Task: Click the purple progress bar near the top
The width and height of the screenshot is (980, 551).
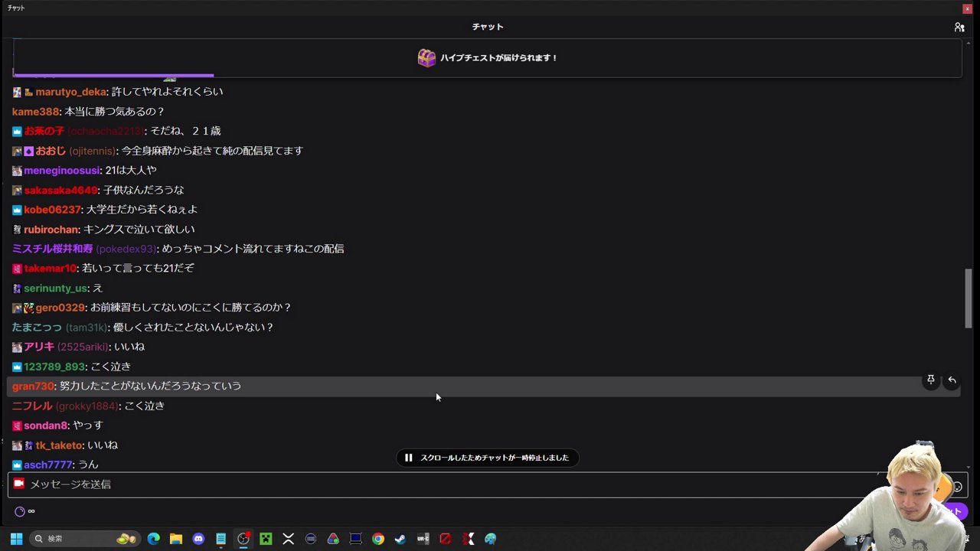Action: tap(113, 75)
